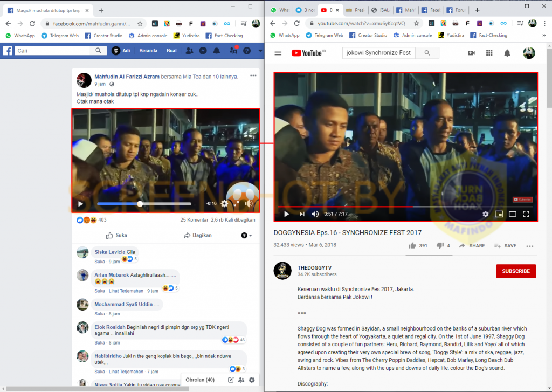Toggle YouTube theater mode
Image resolution: width=552 pixels, height=392 pixels.
513,214
